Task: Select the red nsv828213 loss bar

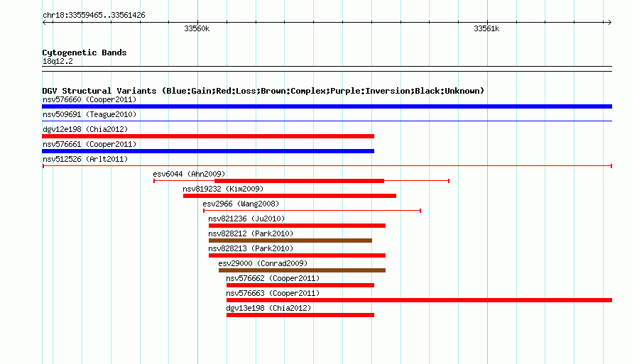Action: pos(297,255)
